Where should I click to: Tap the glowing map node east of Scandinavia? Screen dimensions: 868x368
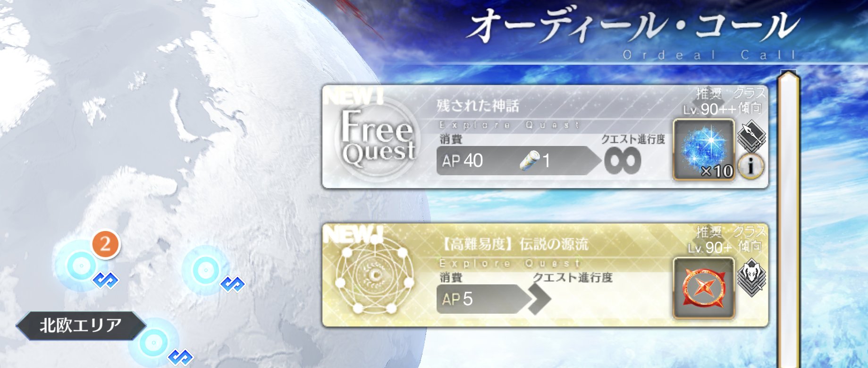coord(205,270)
